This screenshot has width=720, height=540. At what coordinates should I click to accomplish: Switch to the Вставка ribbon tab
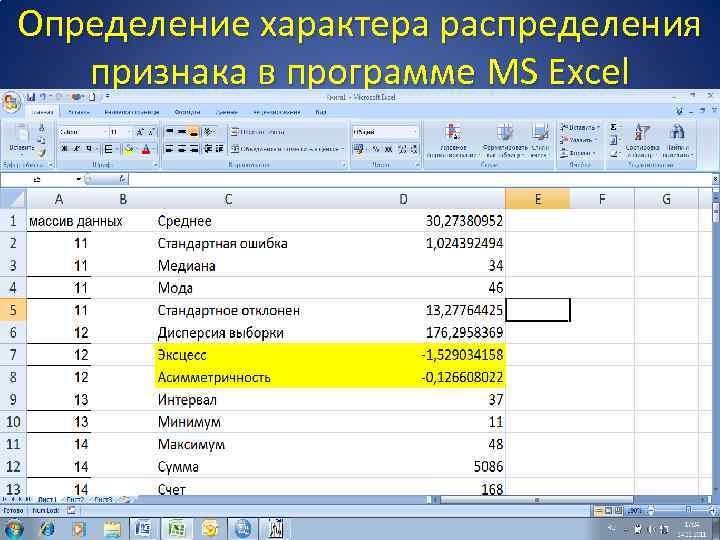coord(79,112)
